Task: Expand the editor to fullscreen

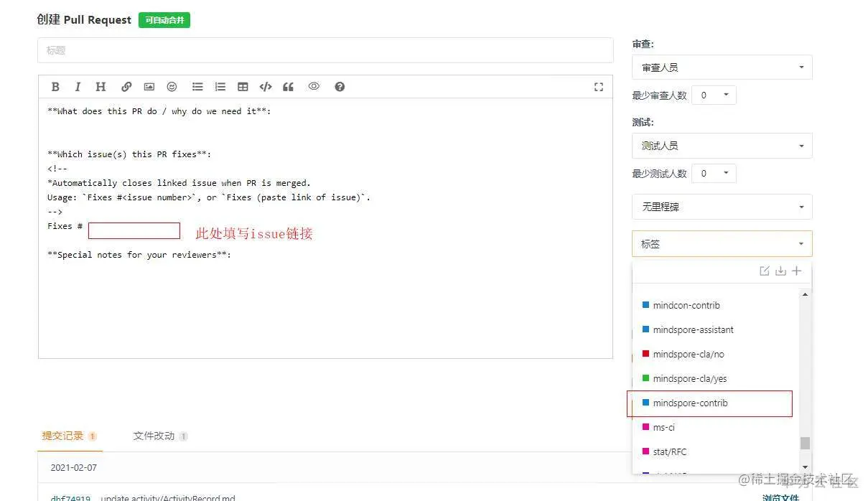Action: [x=599, y=87]
